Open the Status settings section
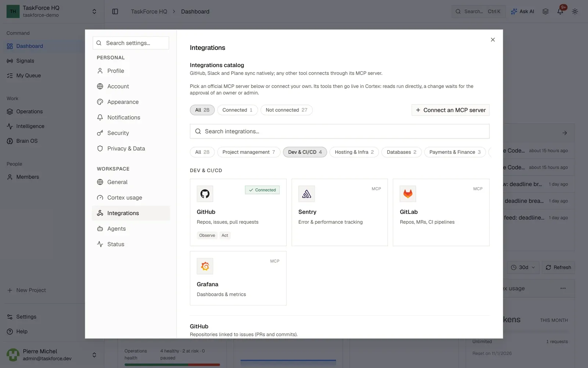 pos(131,244)
